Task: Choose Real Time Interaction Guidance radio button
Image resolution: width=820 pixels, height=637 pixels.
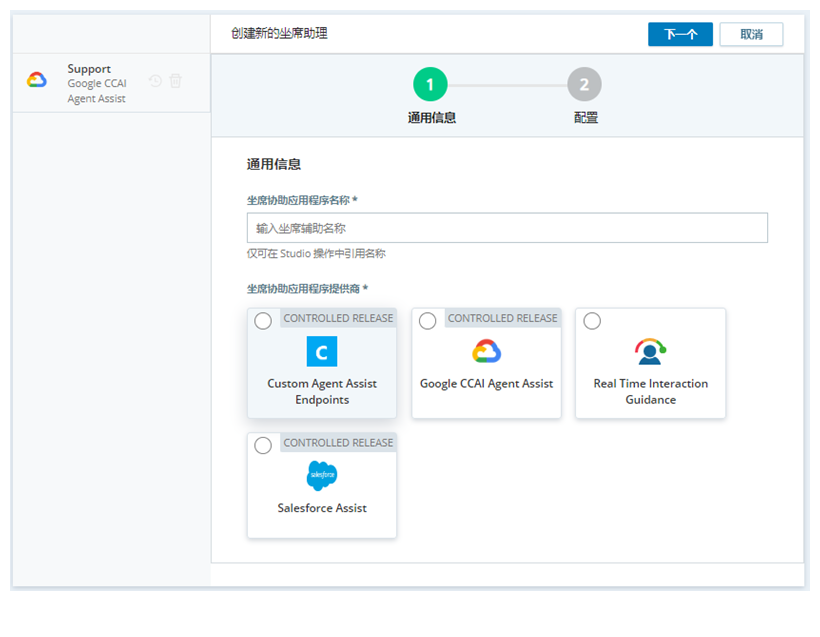Action: pos(592,321)
